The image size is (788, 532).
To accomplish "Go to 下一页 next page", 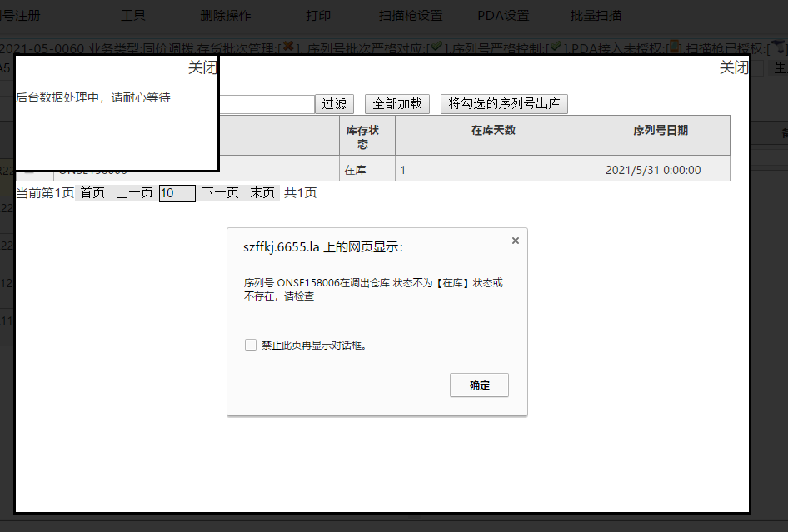I will tap(220, 193).
